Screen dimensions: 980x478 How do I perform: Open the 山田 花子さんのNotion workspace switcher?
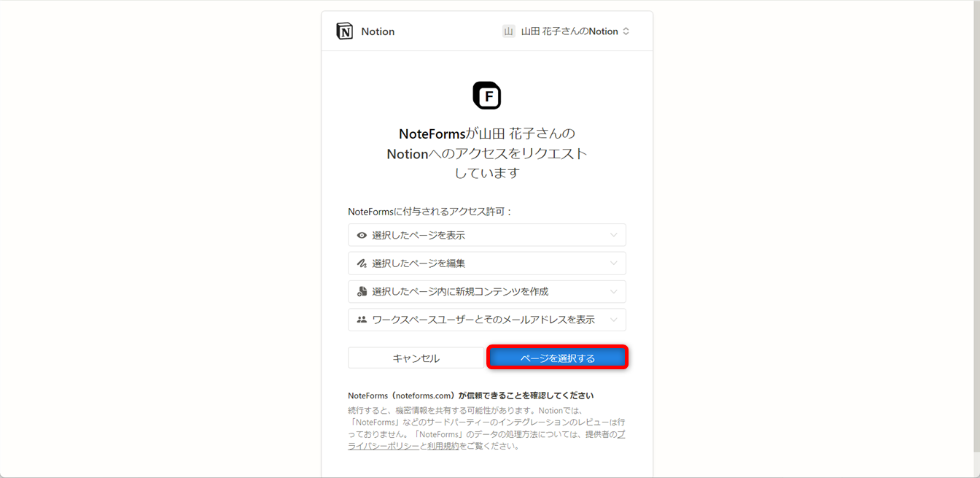(567, 31)
